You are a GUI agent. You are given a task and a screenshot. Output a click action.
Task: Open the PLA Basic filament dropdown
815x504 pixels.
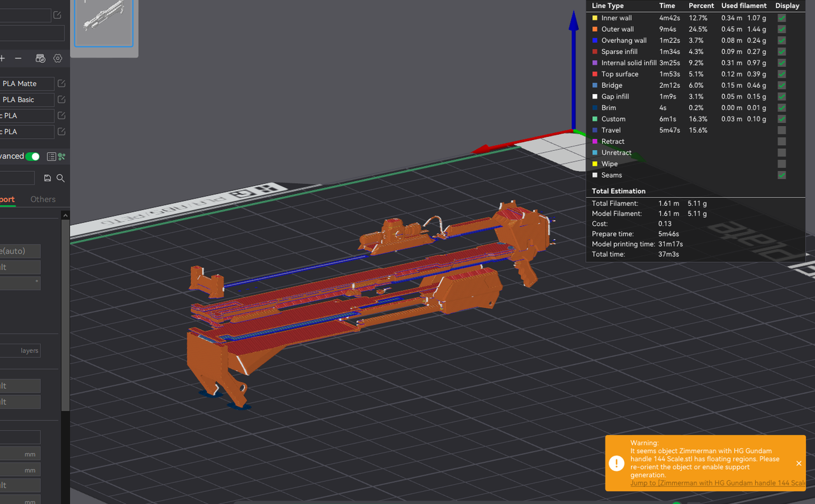click(x=27, y=99)
